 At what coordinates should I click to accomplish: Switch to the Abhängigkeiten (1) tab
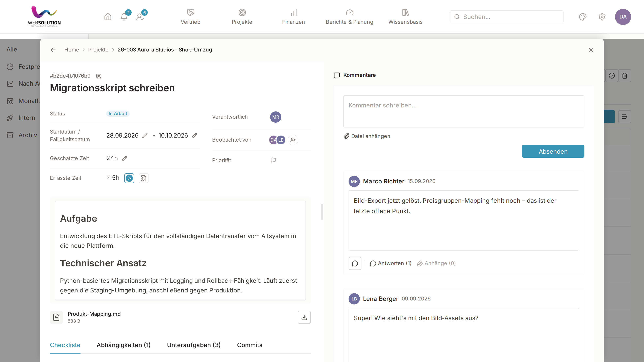[124, 345]
